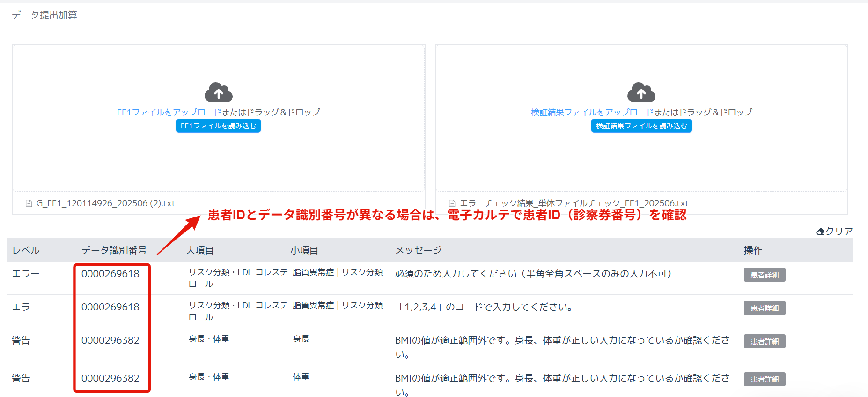The width and height of the screenshot is (868, 397).
Task: Click the 検証結果 upload cloud icon
Action: (x=641, y=92)
